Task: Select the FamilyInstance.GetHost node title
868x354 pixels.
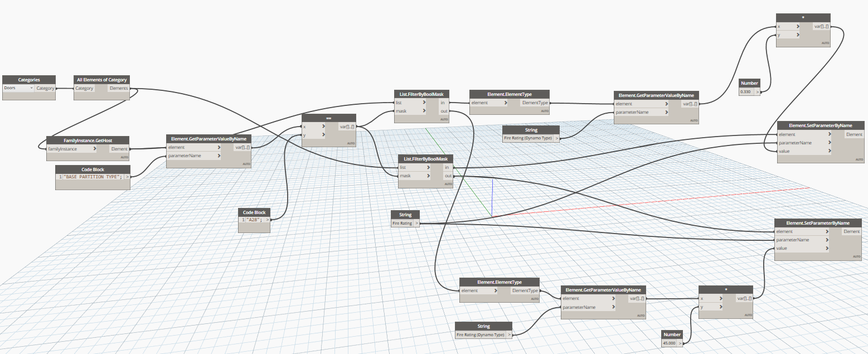Action: [x=88, y=140]
